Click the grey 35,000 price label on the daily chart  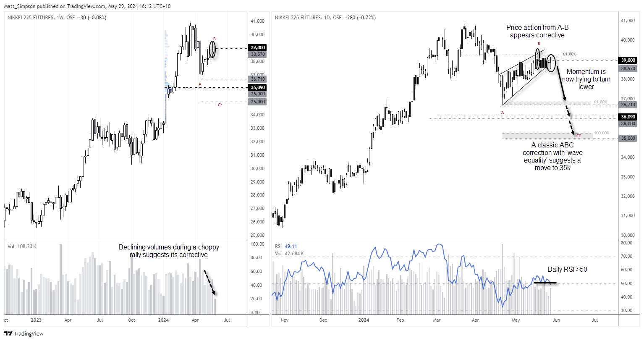click(628, 138)
